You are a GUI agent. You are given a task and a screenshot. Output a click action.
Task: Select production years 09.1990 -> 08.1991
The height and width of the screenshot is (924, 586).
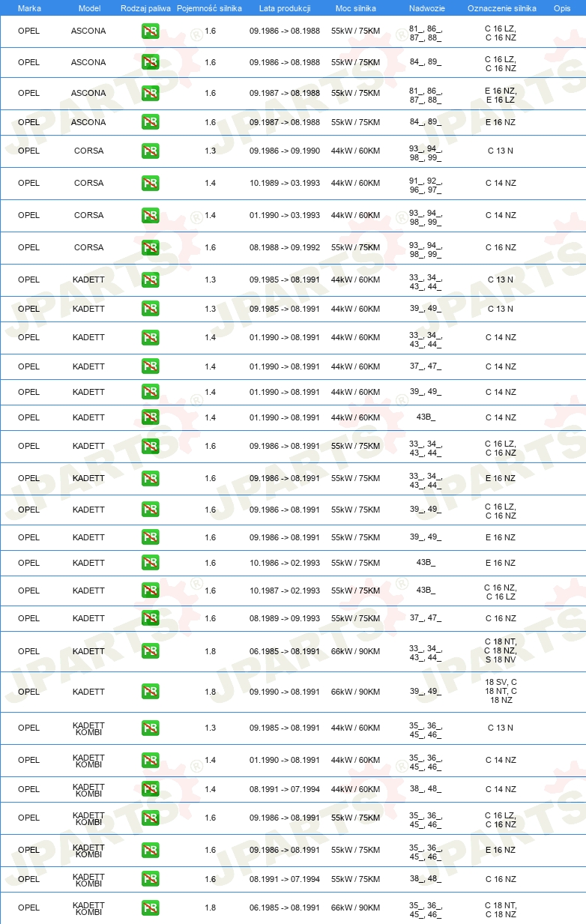point(285,692)
